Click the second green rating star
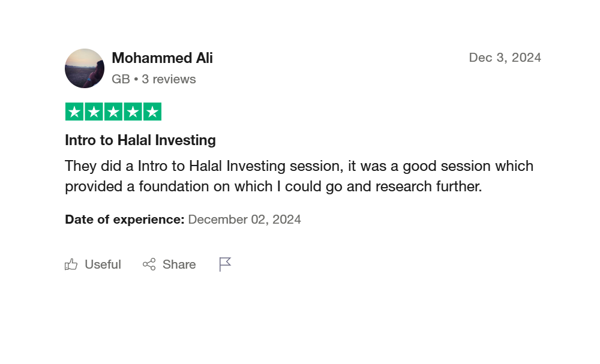This screenshot has width=600, height=364. tap(94, 112)
